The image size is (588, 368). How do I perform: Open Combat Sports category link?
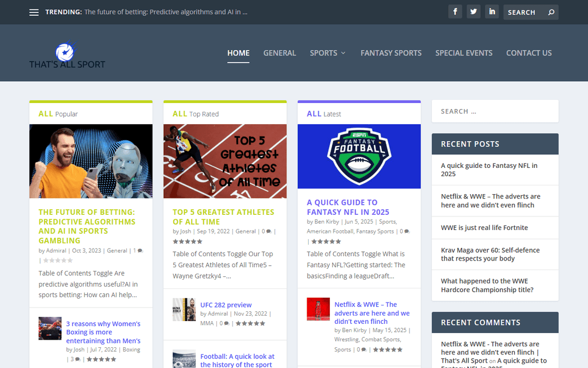(x=381, y=340)
